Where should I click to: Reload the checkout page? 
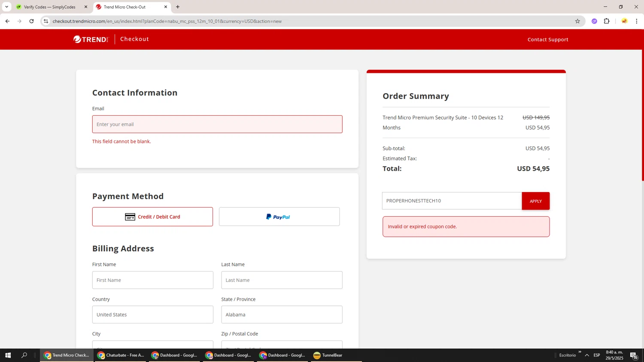pyautogui.click(x=31, y=21)
